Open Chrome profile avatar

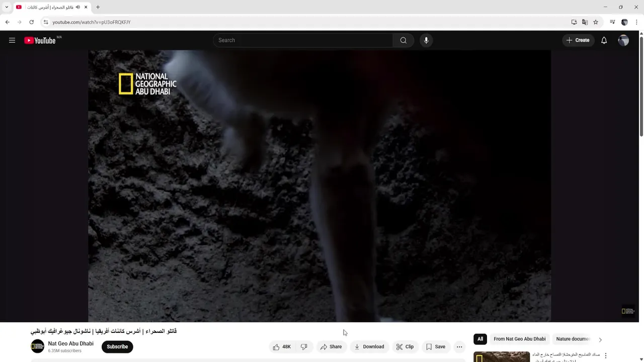point(624,22)
